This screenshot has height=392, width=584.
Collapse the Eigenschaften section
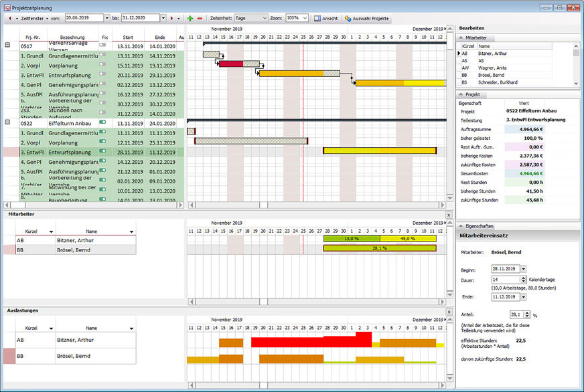tap(461, 225)
